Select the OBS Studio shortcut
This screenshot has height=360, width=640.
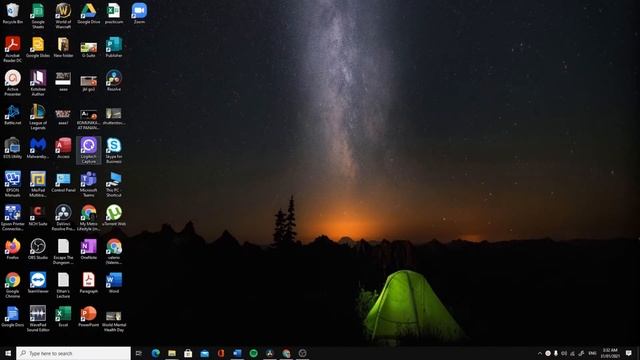click(38, 249)
